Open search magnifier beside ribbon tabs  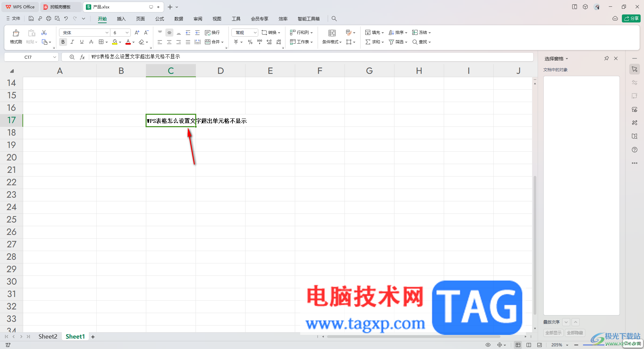(x=334, y=18)
